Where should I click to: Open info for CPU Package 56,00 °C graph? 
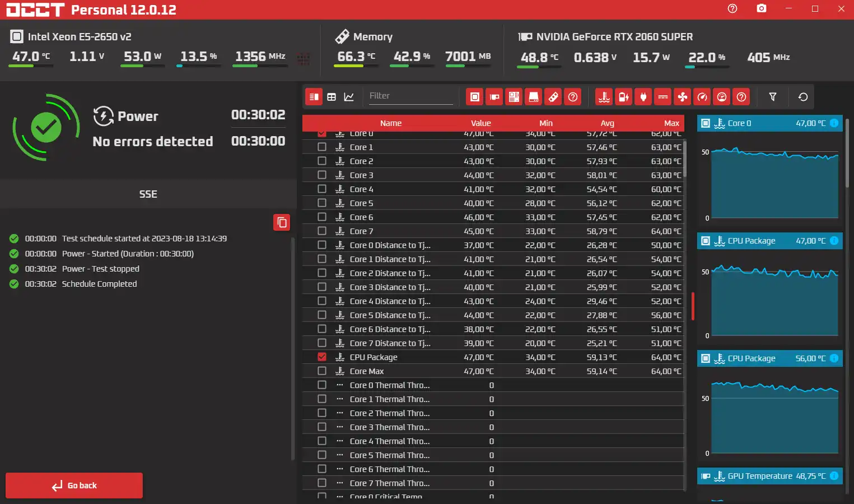point(834,358)
